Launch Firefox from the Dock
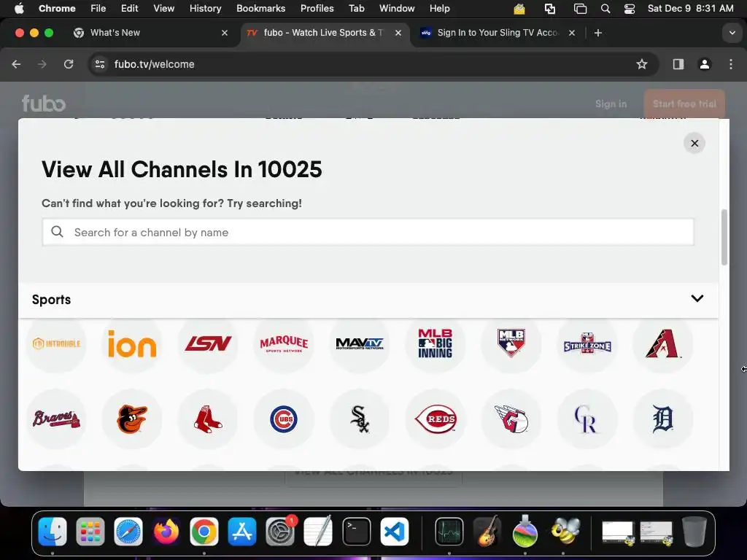Screen dimensions: 747x560 [166, 532]
